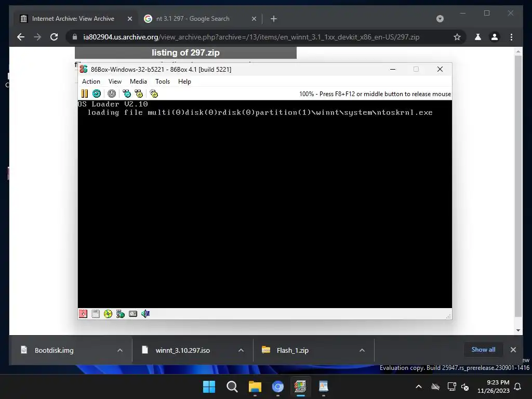Click the 86Box hard reset icon
The image size is (532, 399).
click(97, 94)
